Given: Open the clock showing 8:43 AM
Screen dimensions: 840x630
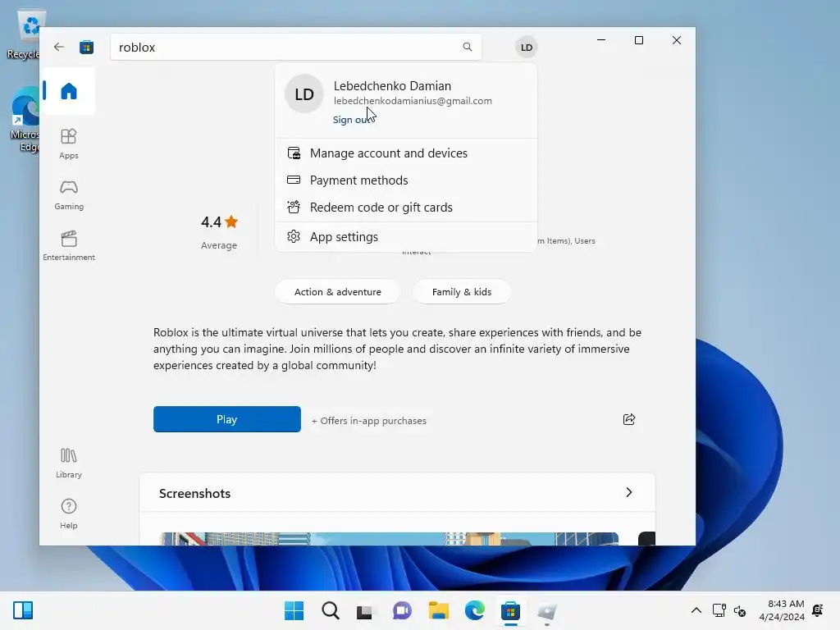Looking at the screenshot, I should [782, 610].
